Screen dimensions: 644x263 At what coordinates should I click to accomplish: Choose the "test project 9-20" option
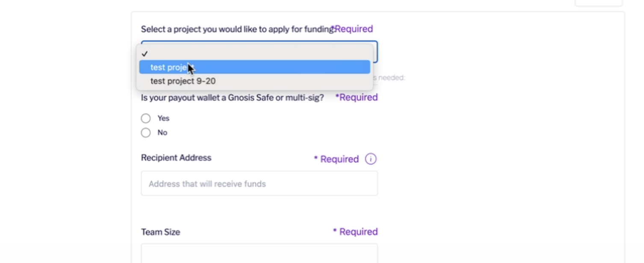pyautogui.click(x=255, y=81)
